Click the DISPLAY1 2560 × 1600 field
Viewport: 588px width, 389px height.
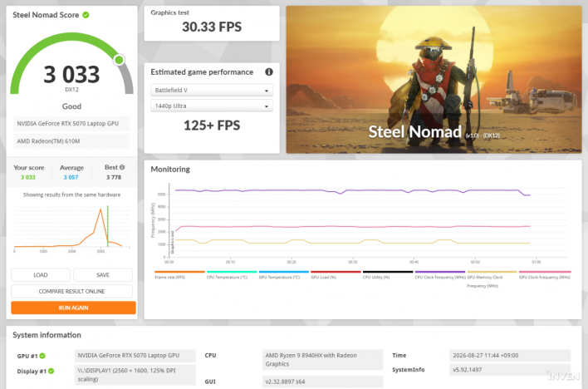135,375
